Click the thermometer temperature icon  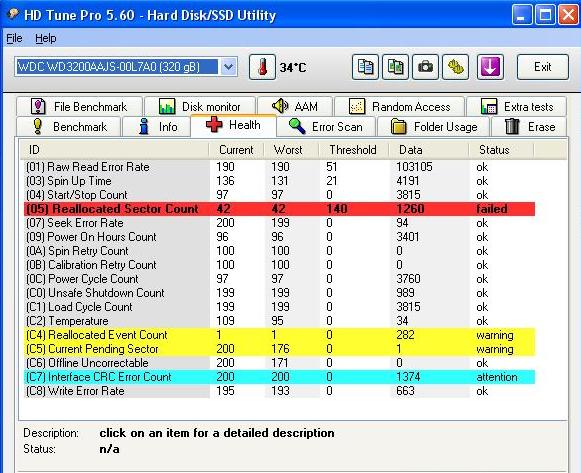(x=262, y=67)
